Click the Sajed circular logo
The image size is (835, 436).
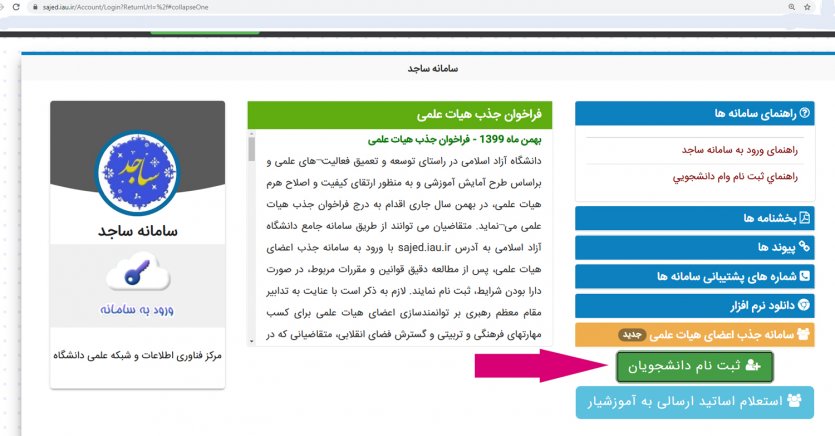[137, 172]
